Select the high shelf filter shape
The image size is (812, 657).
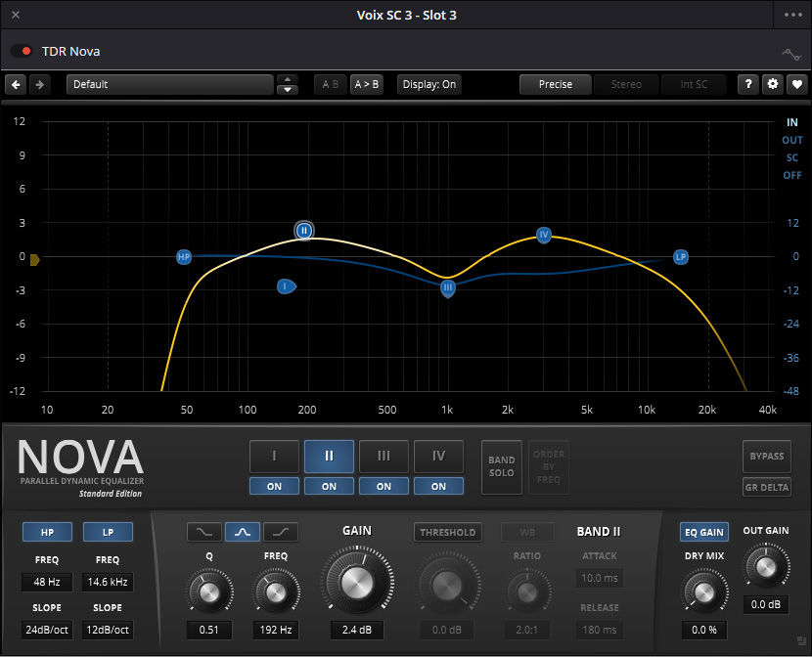coord(281,532)
